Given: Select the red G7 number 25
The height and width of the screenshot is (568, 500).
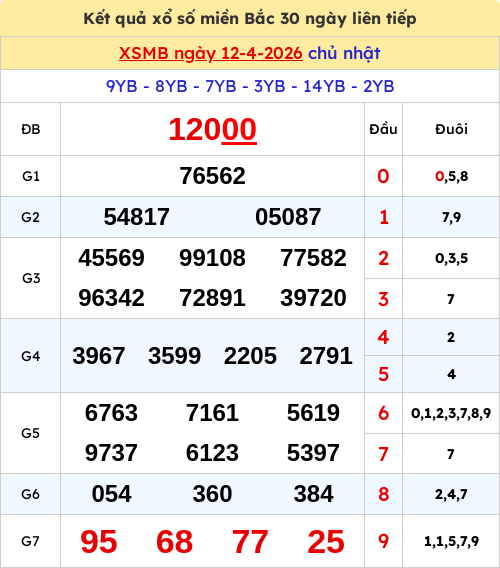Looking at the screenshot, I should coord(326,542).
